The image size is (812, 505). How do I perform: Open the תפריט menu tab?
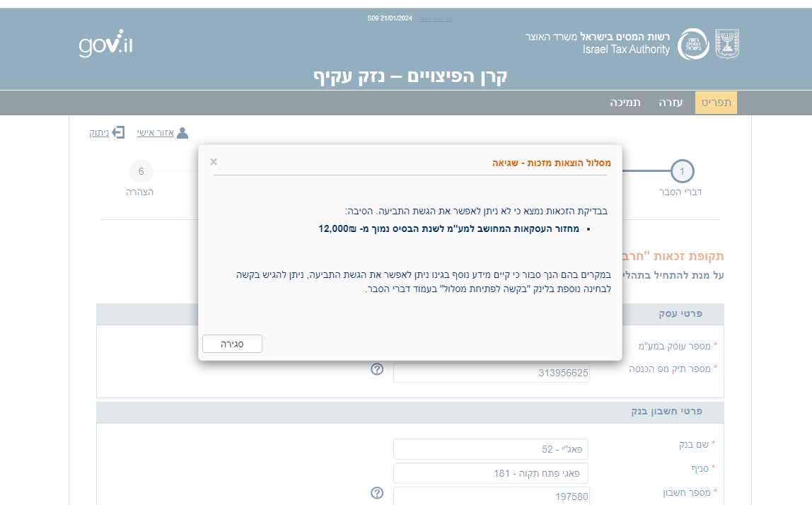pos(716,103)
